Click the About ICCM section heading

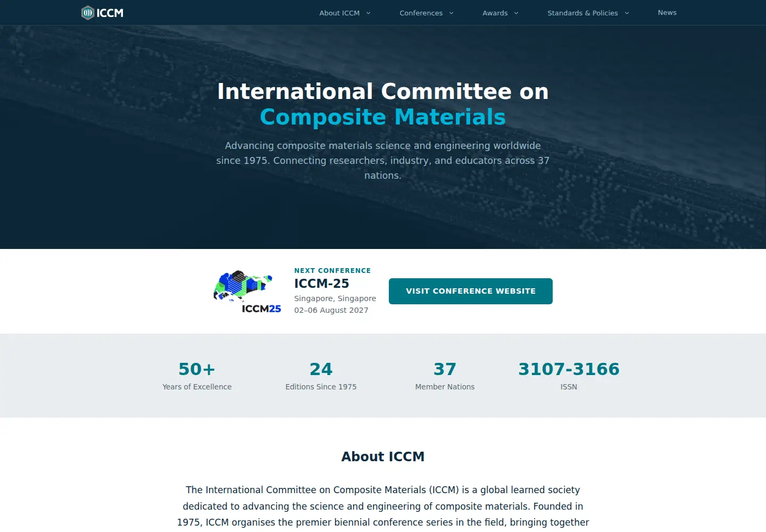[383, 456]
